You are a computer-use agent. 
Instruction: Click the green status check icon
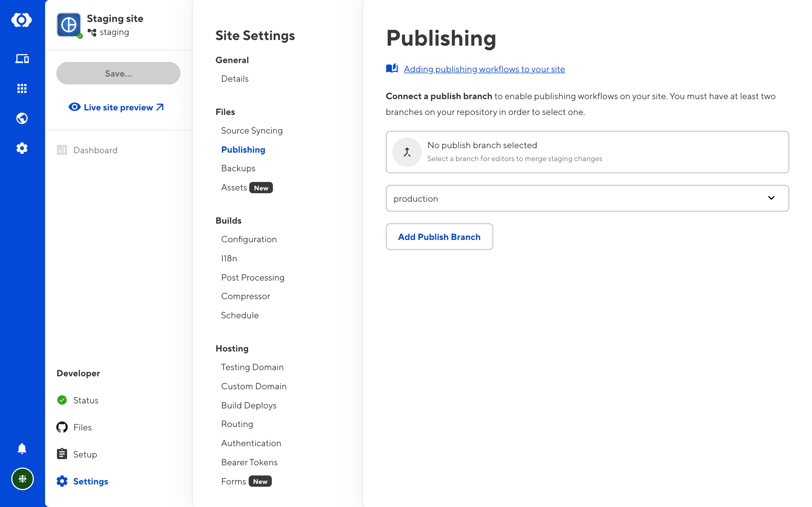(x=62, y=400)
